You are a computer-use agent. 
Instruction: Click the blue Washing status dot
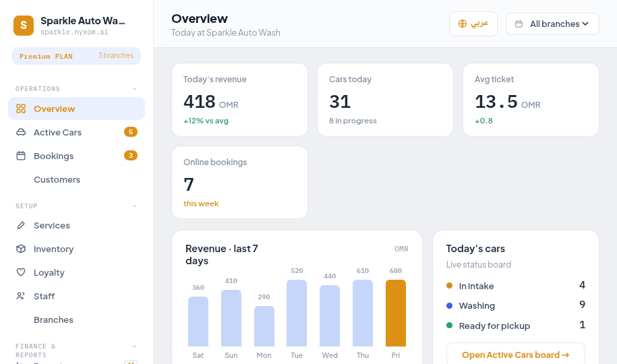pos(449,305)
